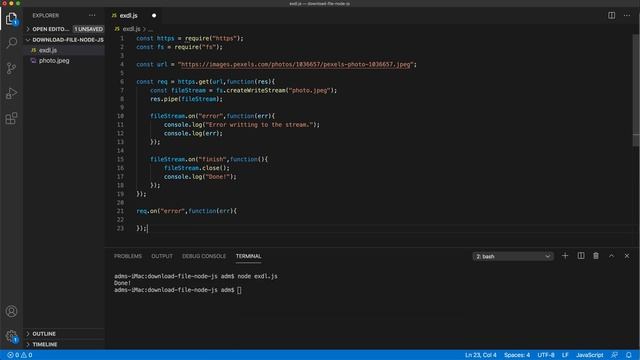This screenshot has width=640, height=360.
Task: Maximize the panel with up chevron
Action: point(611,256)
